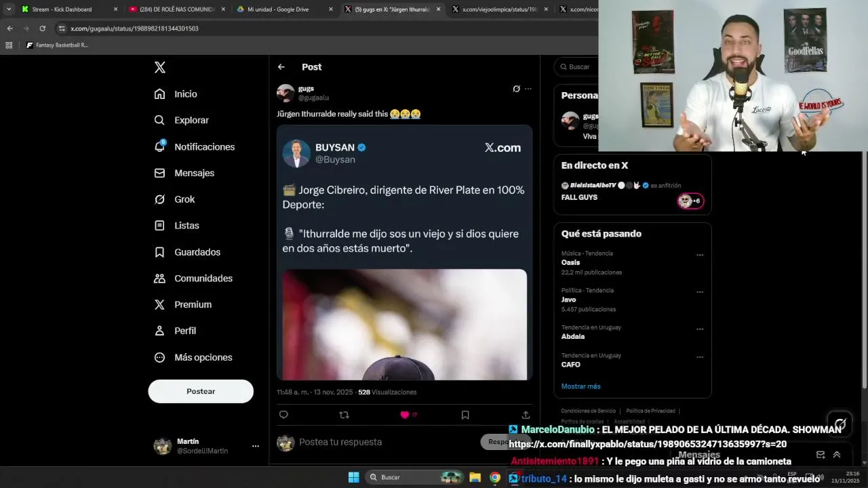Image resolution: width=868 pixels, height=488 pixels.
Task: Open options dots for Javo trend
Action: 700,292
